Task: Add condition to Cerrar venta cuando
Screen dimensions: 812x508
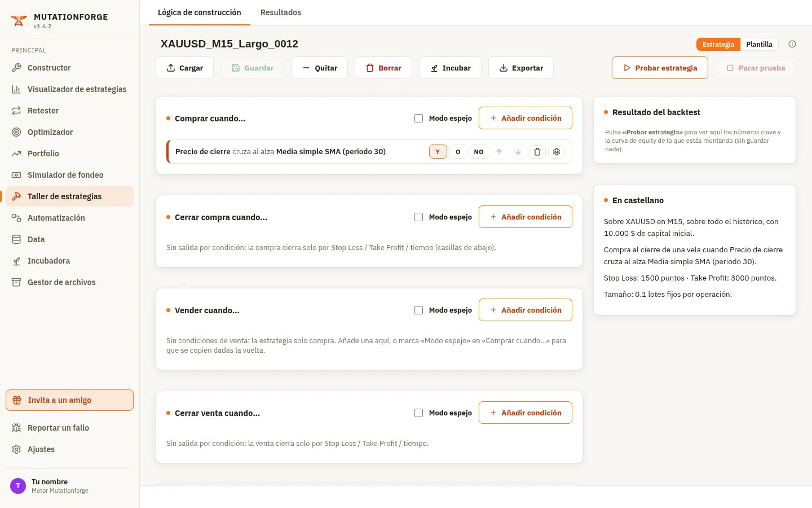Action: coord(526,413)
